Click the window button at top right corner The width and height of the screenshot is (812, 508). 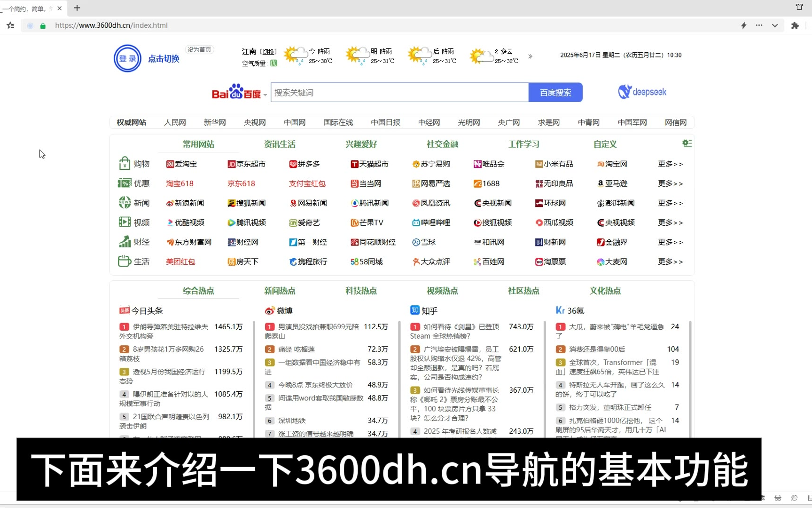click(799, 7)
